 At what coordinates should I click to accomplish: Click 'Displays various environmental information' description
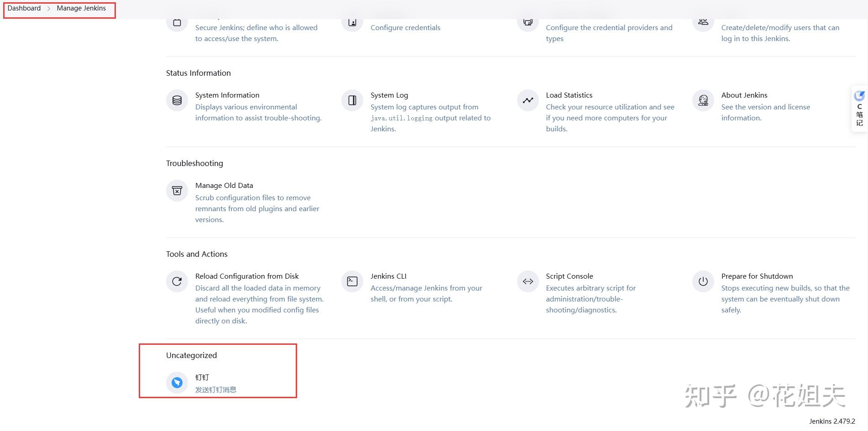pos(258,112)
